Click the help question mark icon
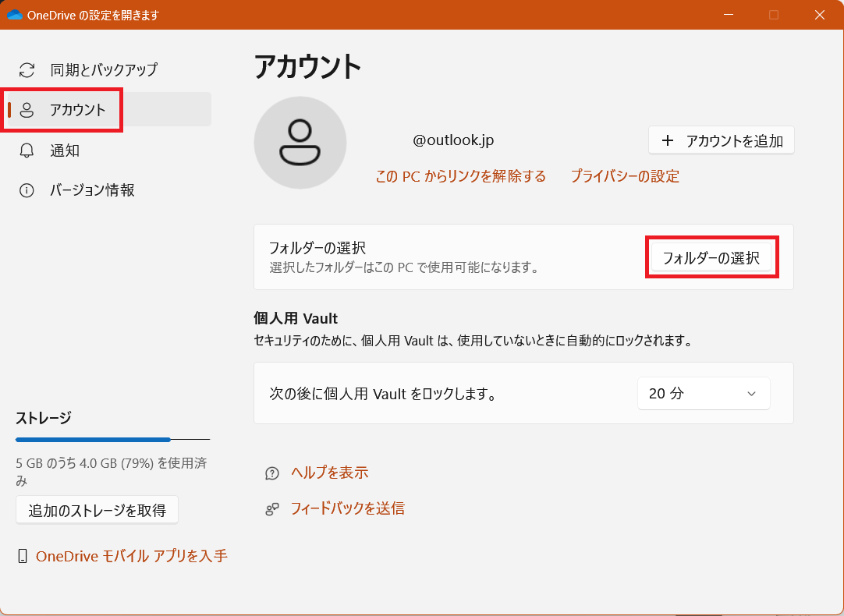844x616 pixels. coord(272,473)
